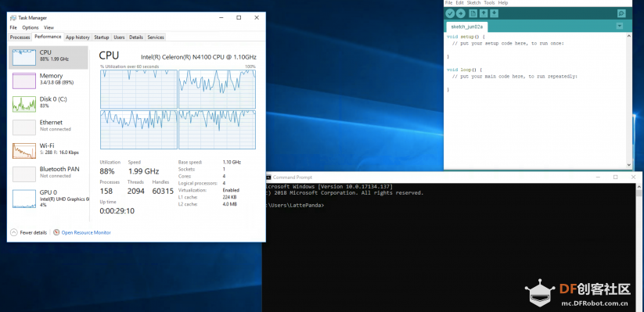Switch to the App history tab

click(77, 38)
